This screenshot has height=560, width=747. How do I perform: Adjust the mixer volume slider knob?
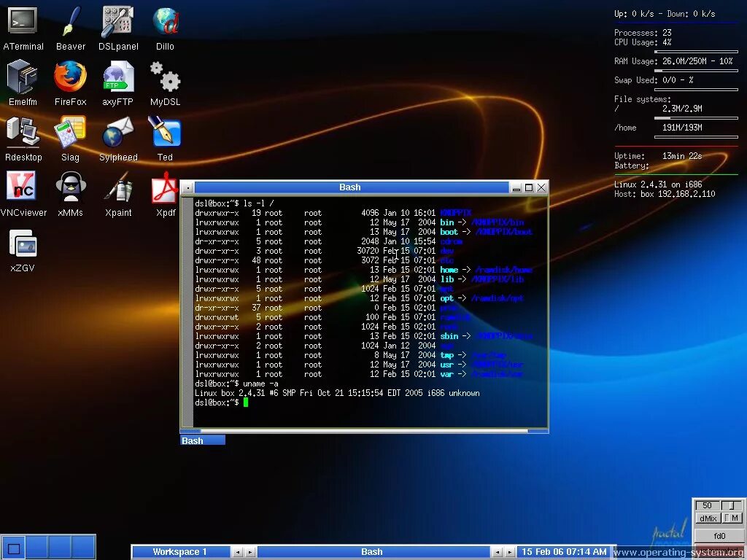[732, 505]
